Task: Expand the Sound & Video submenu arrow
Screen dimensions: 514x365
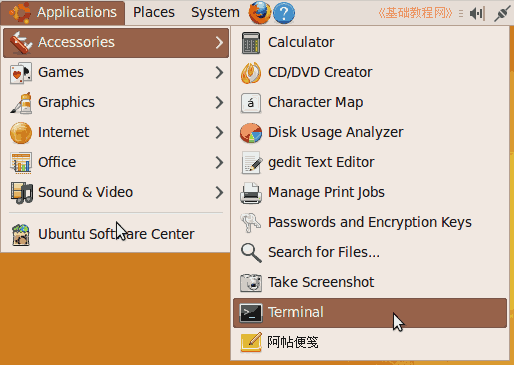Action: click(x=219, y=192)
